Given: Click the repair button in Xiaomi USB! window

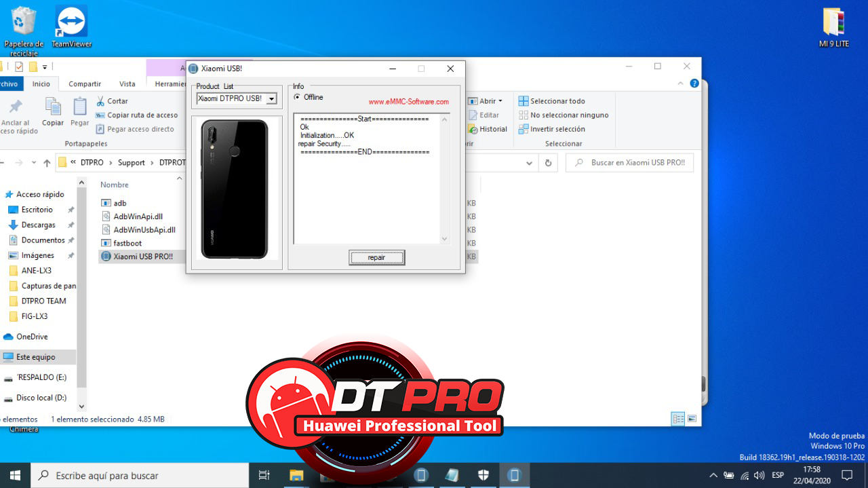Looking at the screenshot, I should point(376,257).
